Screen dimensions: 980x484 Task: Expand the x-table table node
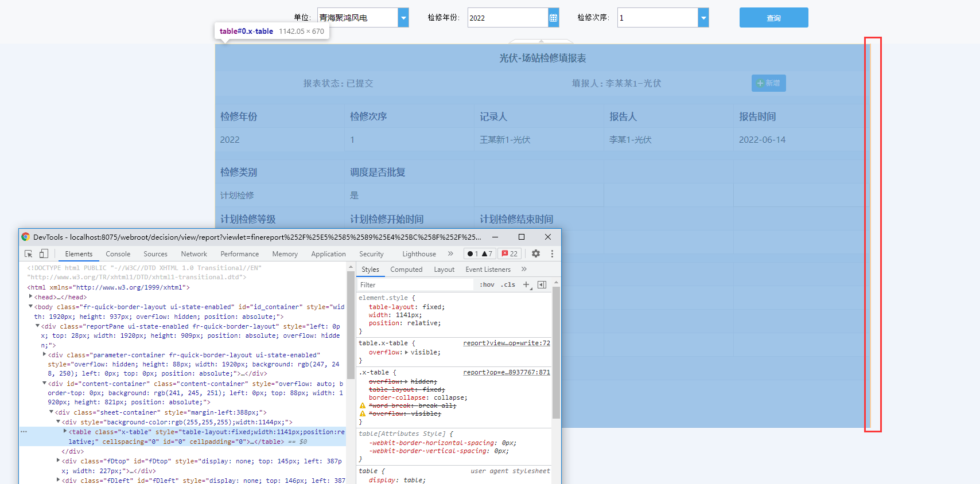tap(65, 431)
